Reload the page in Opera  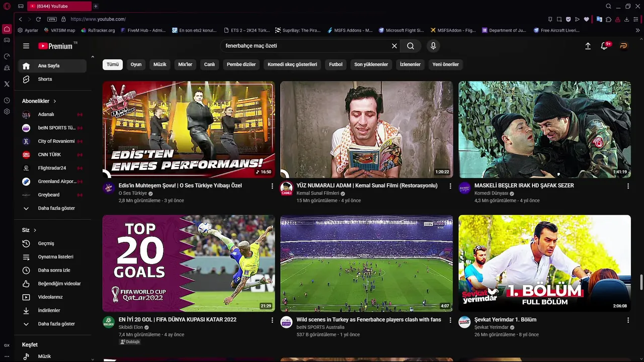point(38,19)
